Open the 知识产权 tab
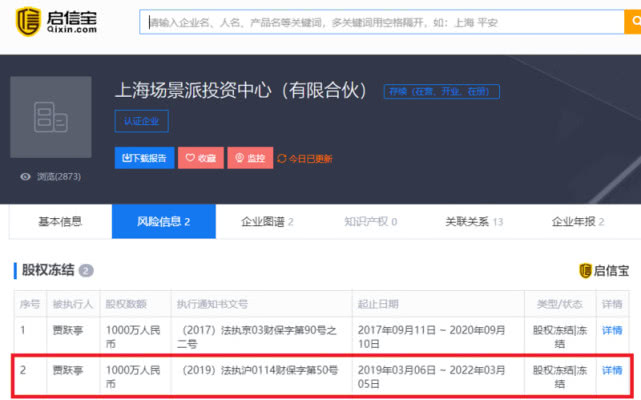The height and width of the screenshot is (400, 641). [x=370, y=221]
